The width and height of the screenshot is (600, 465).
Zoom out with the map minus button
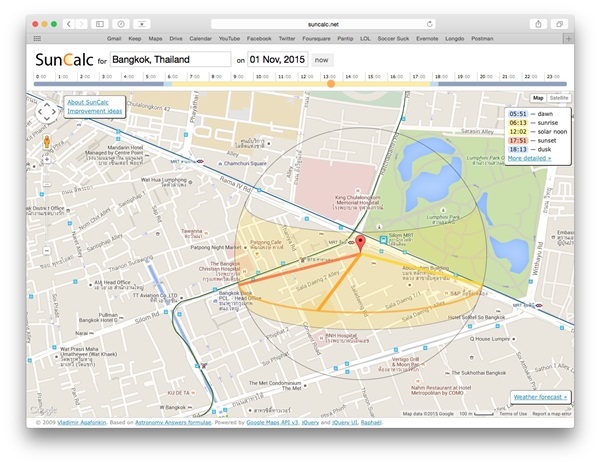pos(47,251)
